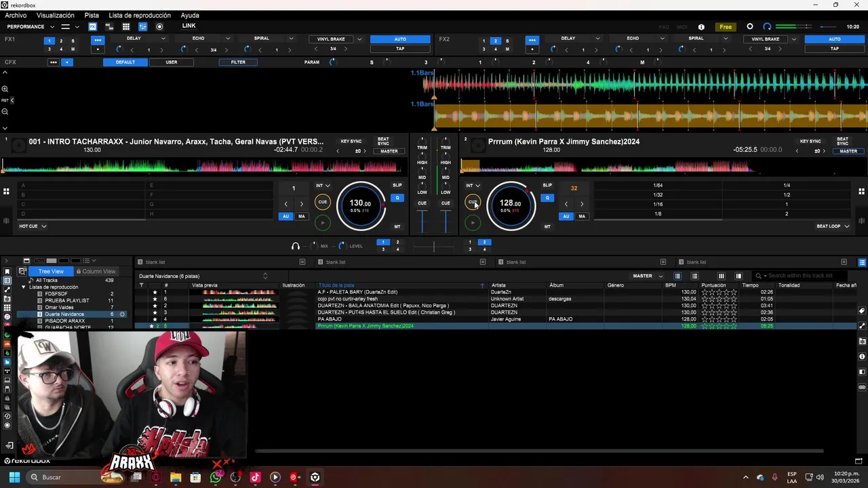Adjust channel 1 volume fader
The height and width of the screenshot is (488, 868).
coord(422,221)
